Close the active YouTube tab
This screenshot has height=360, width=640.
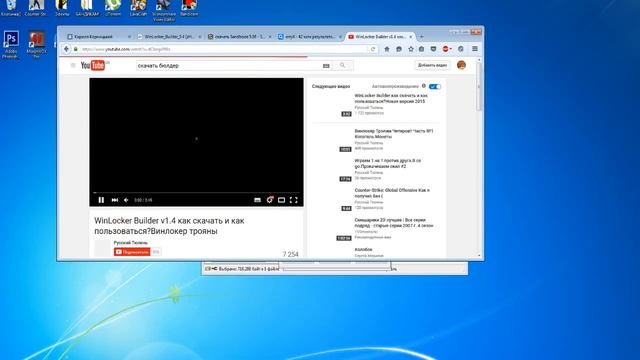tap(411, 37)
